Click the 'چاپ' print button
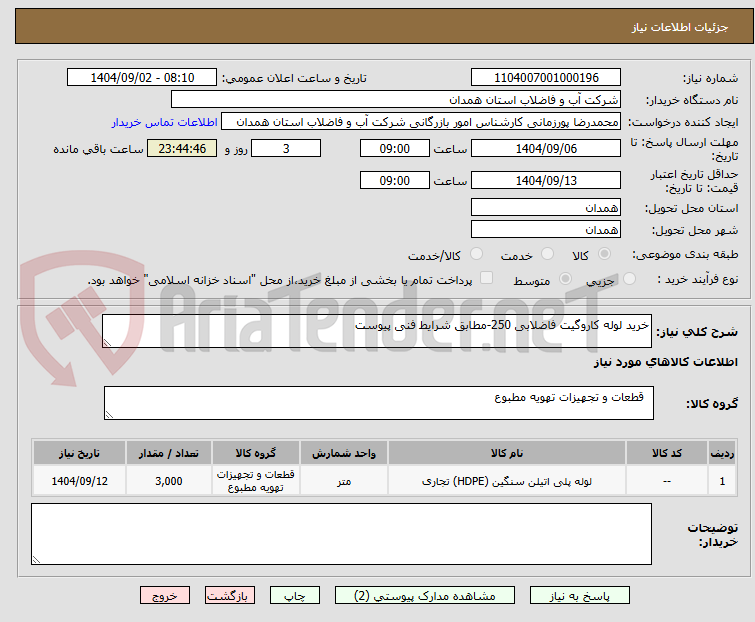 tap(294, 596)
